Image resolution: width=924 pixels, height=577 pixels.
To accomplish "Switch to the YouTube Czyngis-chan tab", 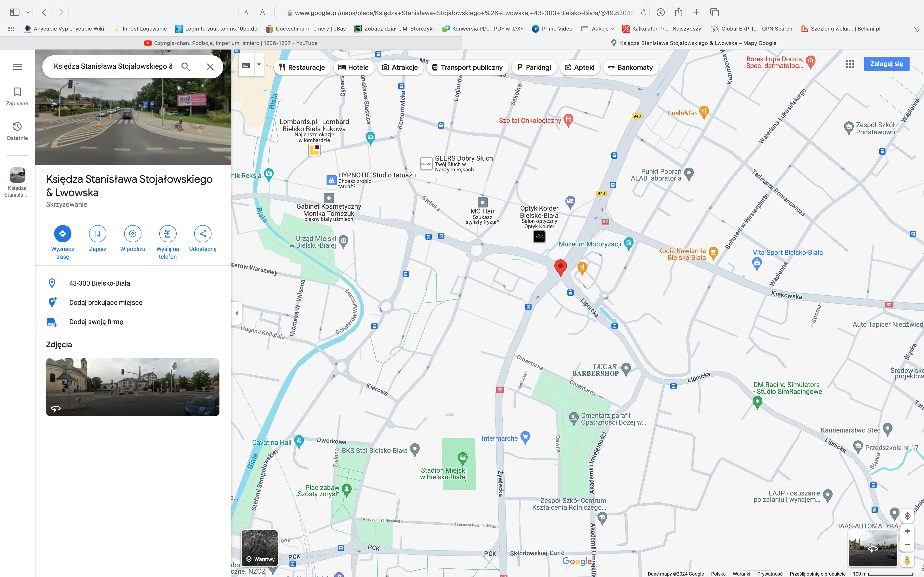I will [231, 43].
